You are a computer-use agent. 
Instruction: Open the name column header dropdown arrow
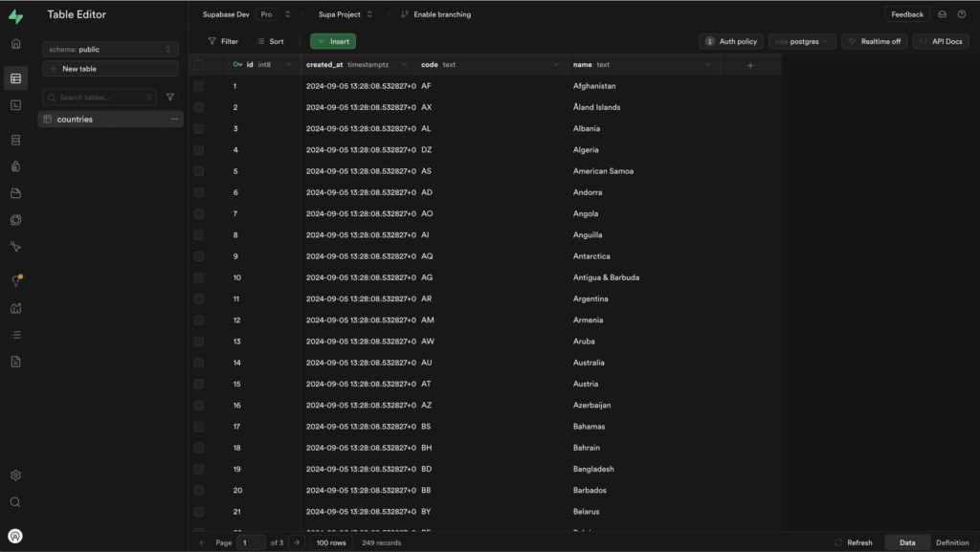click(x=708, y=65)
